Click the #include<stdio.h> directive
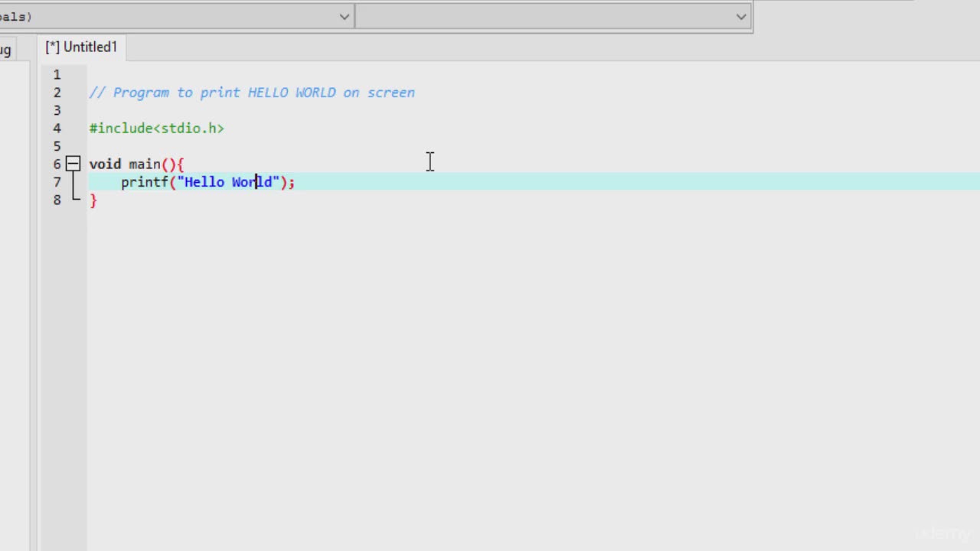This screenshot has height=551, width=980. click(x=156, y=129)
